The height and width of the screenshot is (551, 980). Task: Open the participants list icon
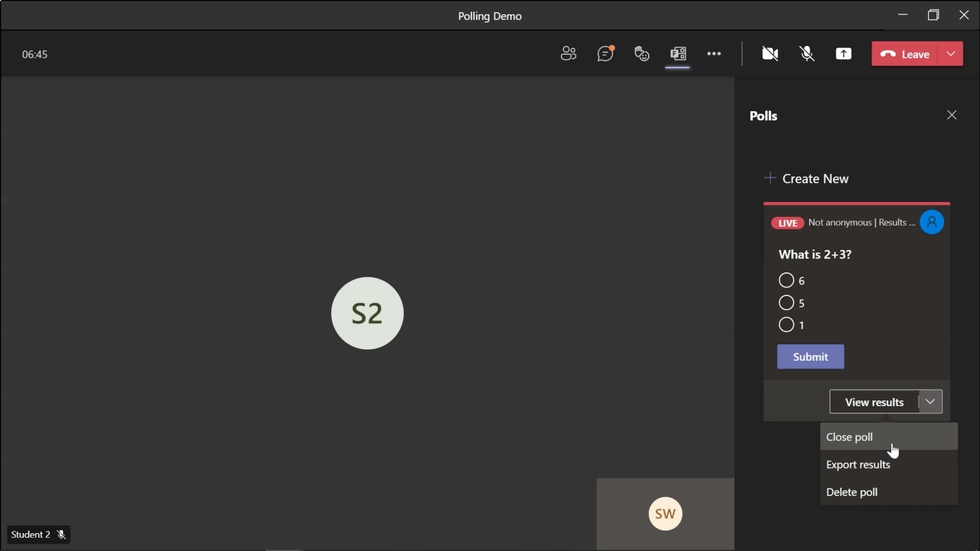(x=568, y=54)
